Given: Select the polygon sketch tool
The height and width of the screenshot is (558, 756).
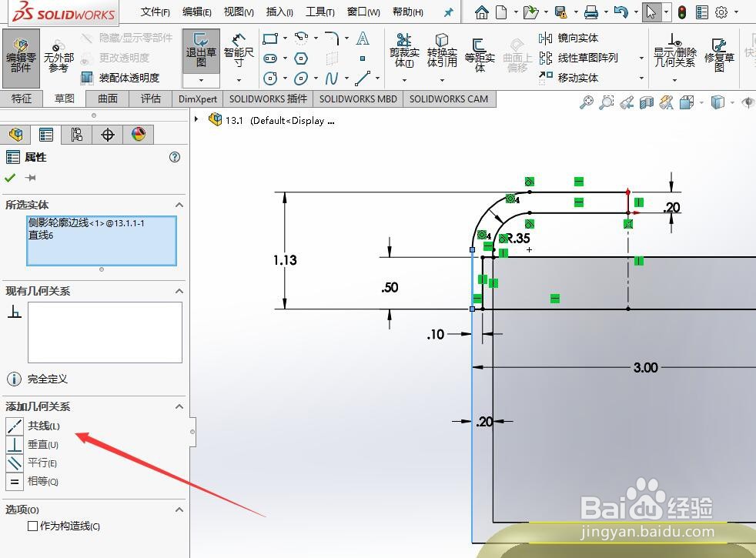Looking at the screenshot, I should [301, 58].
